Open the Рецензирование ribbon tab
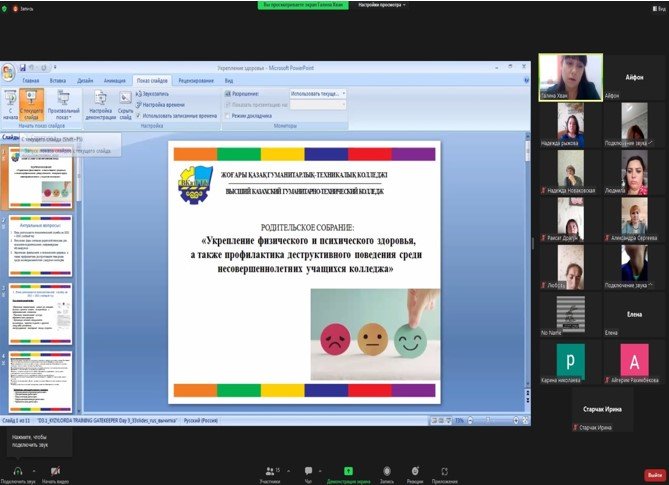Screen dimensions: 669x485 click(x=196, y=80)
